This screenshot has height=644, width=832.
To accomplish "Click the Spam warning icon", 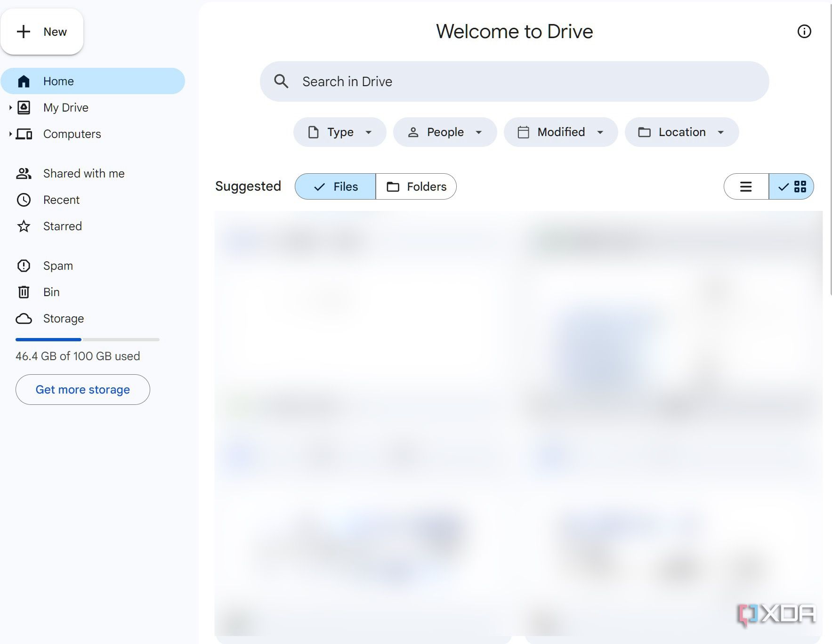I will coord(24,266).
